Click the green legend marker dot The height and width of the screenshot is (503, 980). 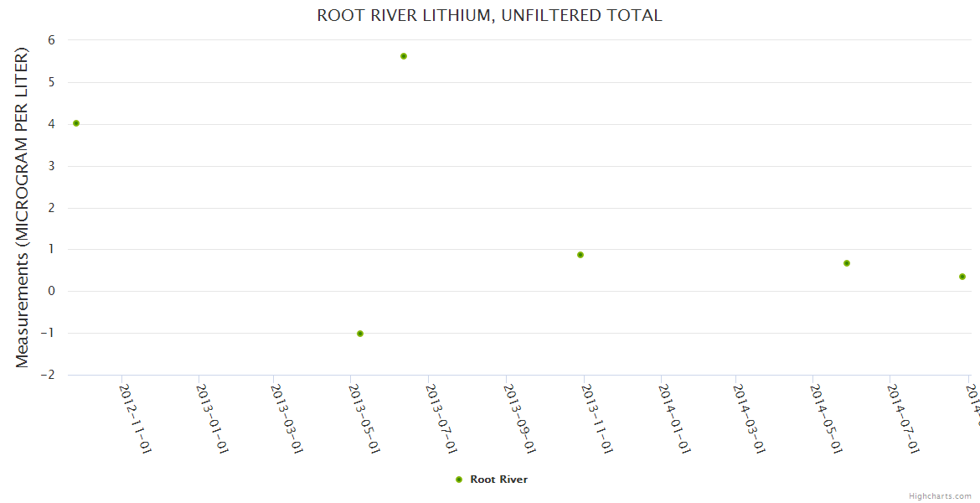click(458, 480)
